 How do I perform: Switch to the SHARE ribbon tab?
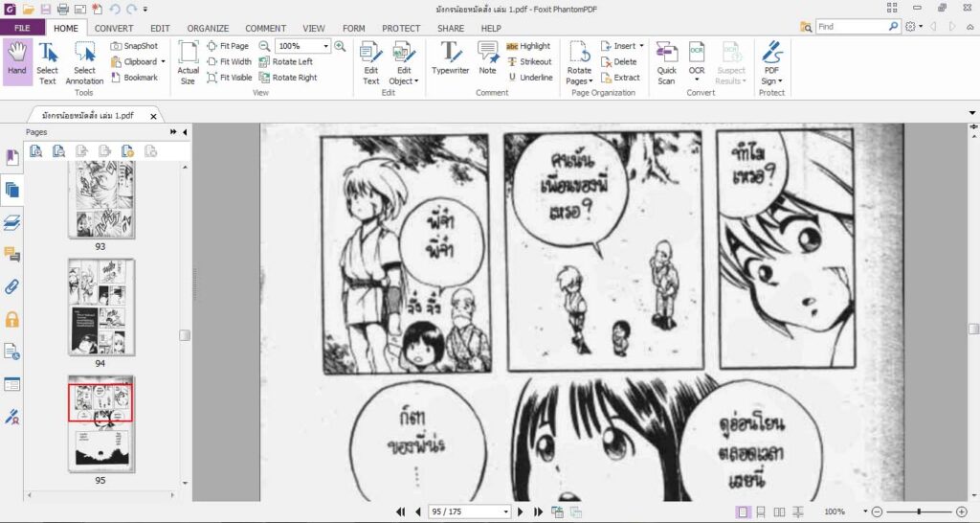click(x=451, y=28)
